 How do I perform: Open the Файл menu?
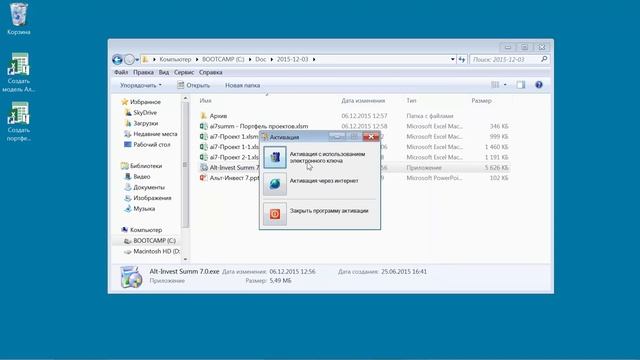pos(121,72)
